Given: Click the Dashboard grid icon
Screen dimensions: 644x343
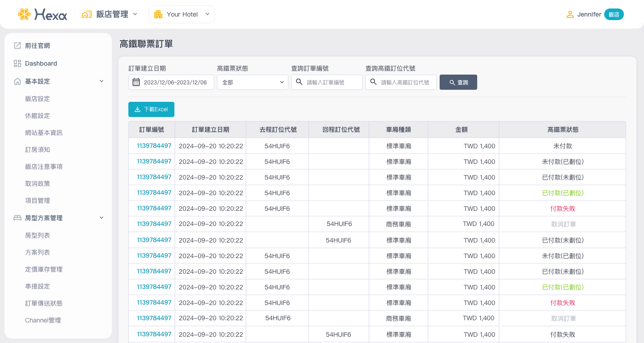Looking at the screenshot, I should tap(17, 63).
